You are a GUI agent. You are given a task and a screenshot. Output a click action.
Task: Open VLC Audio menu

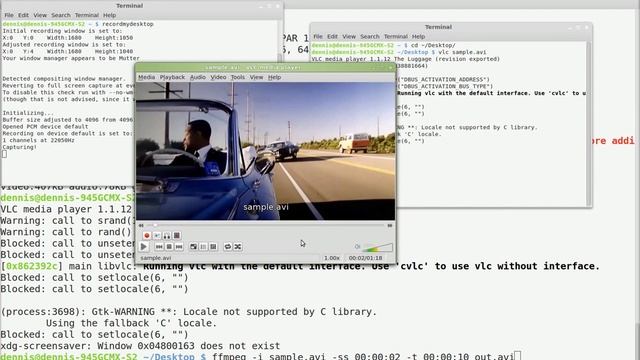(x=198, y=77)
